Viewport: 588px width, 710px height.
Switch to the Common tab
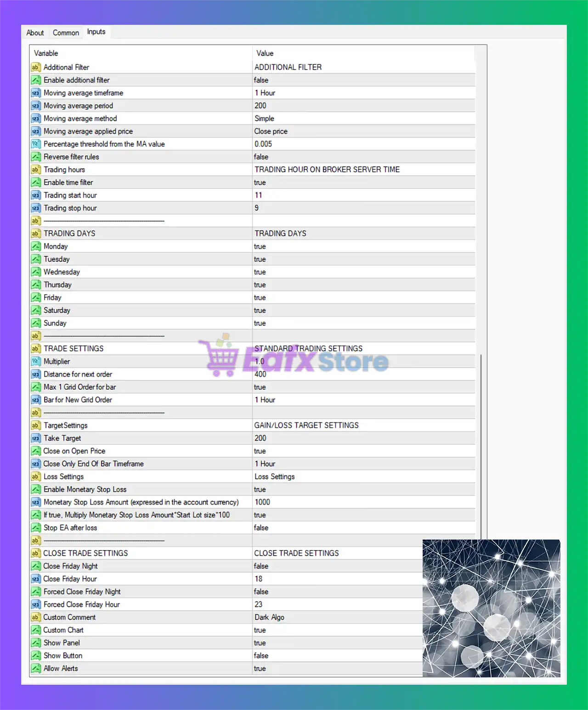click(x=66, y=33)
